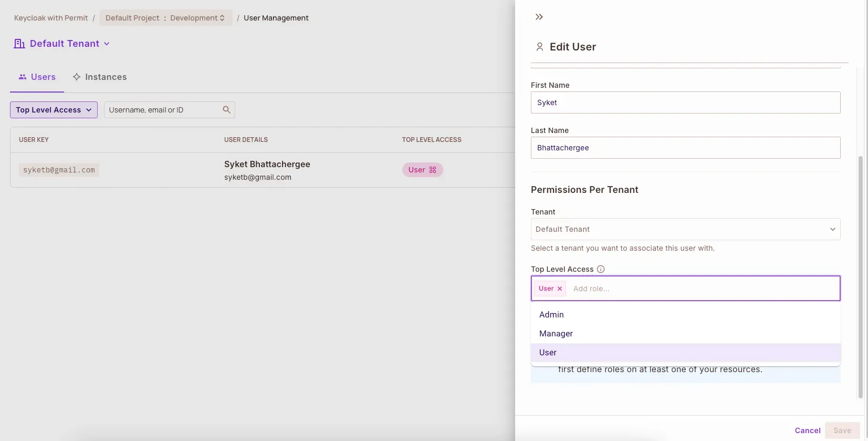868x441 pixels.
Task: Switch to the Instances tab
Action: tap(100, 77)
